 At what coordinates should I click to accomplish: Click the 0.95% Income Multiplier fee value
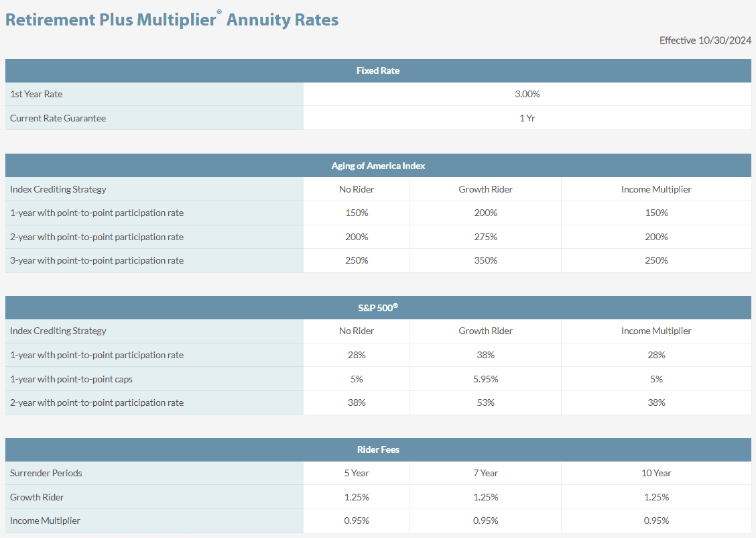[x=656, y=521]
